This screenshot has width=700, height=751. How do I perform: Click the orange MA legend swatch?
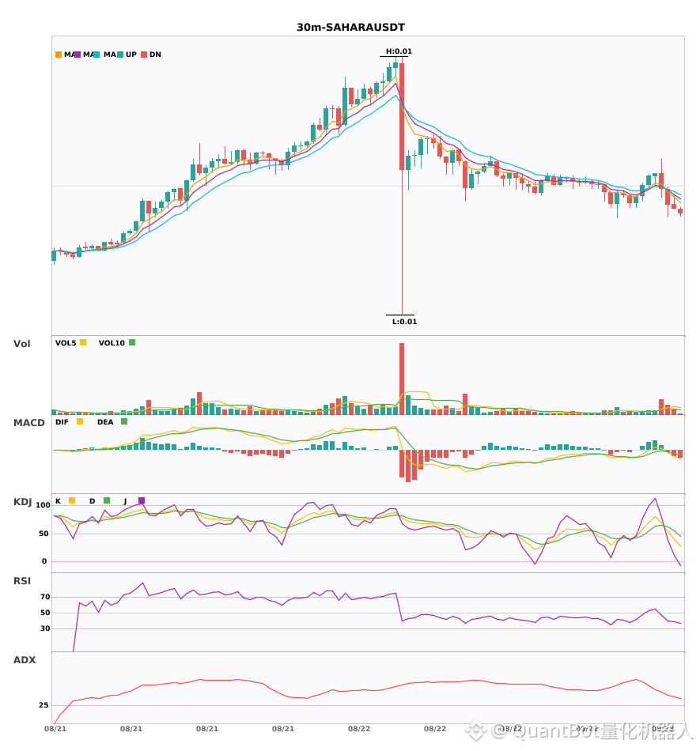[x=59, y=55]
